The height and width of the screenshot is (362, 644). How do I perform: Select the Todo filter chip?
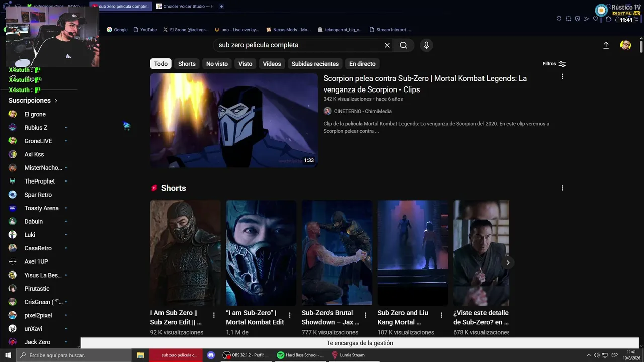[161, 64]
